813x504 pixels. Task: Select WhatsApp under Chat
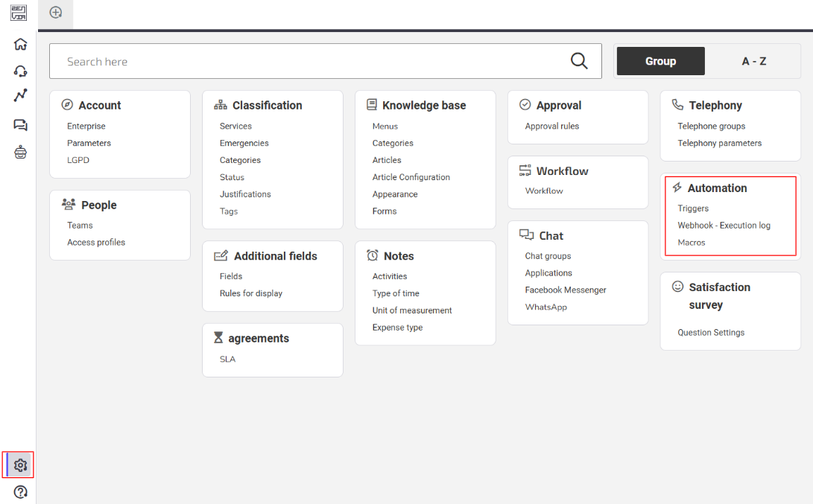546,307
